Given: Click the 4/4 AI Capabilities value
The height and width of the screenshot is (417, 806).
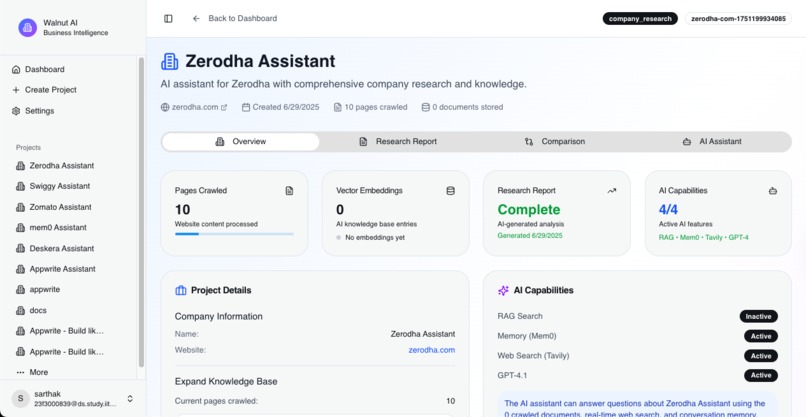Looking at the screenshot, I should click(x=668, y=210).
